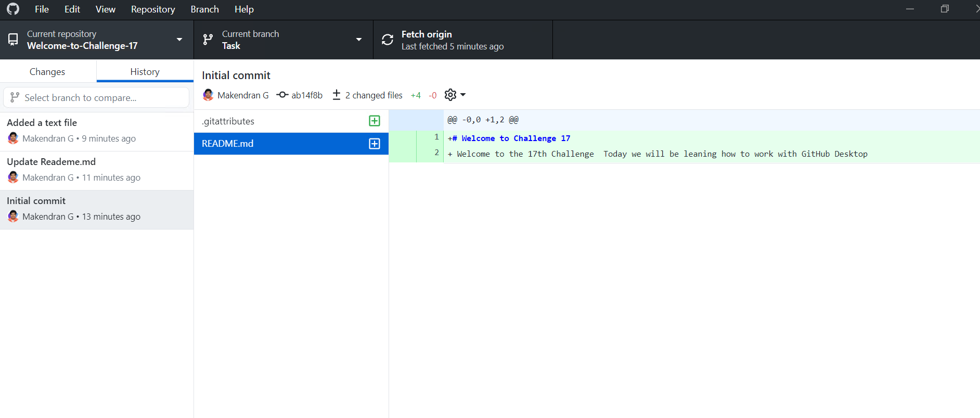Select the Update Reademe.md commit
The image size is (980, 418).
(97, 171)
